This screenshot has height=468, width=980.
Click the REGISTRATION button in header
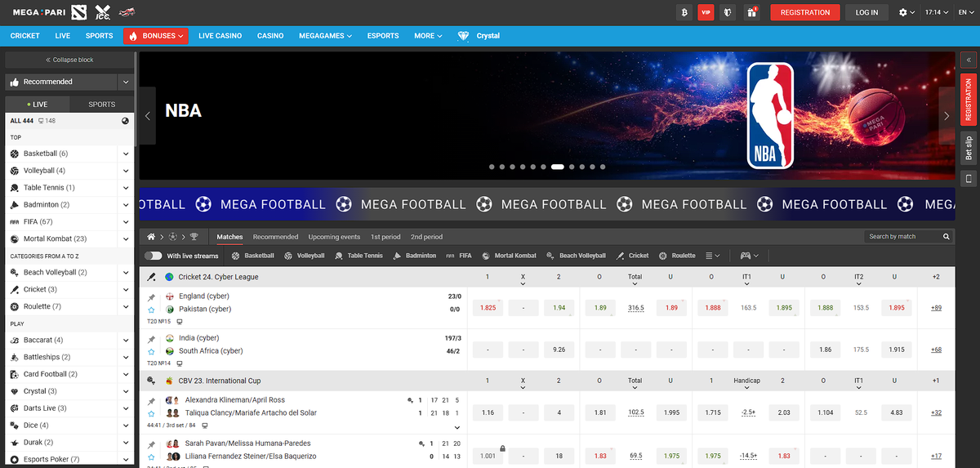(x=804, y=12)
